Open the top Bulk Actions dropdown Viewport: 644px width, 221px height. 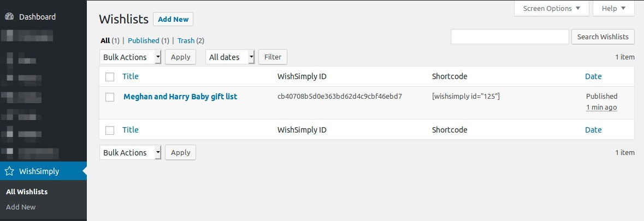tap(131, 57)
